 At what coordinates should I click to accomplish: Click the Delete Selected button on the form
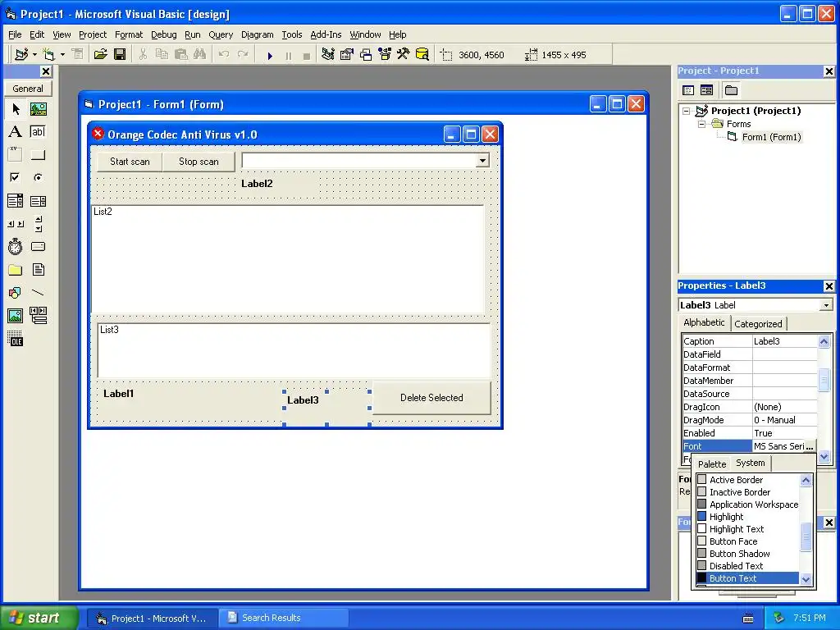pos(431,398)
